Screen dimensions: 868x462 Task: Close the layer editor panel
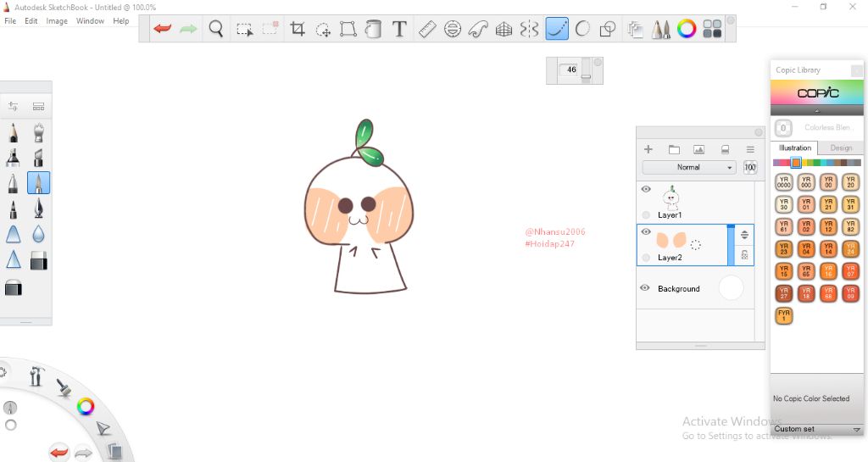point(759,132)
